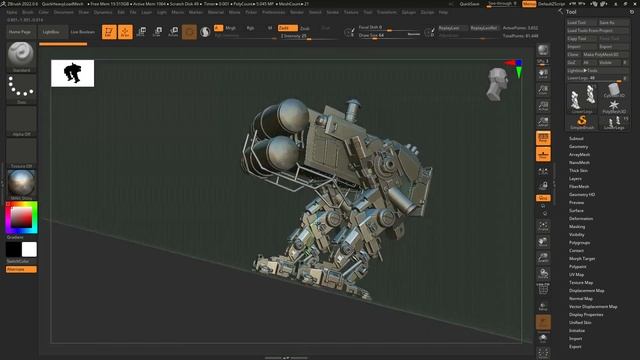
Task: Open the Texture Off selector
Action: pyautogui.click(x=21, y=153)
